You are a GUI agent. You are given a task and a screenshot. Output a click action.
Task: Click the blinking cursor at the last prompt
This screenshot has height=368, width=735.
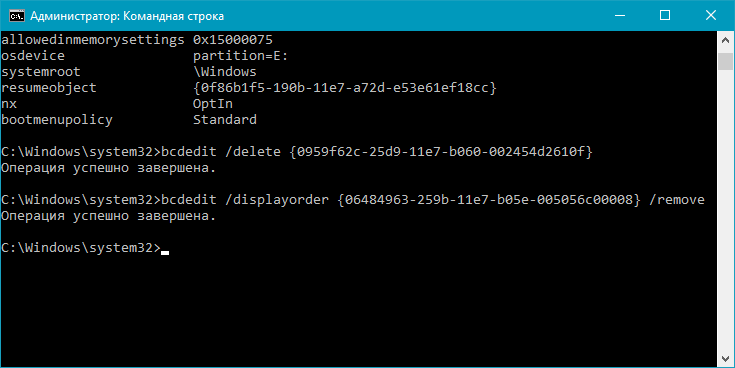pos(165,252)
